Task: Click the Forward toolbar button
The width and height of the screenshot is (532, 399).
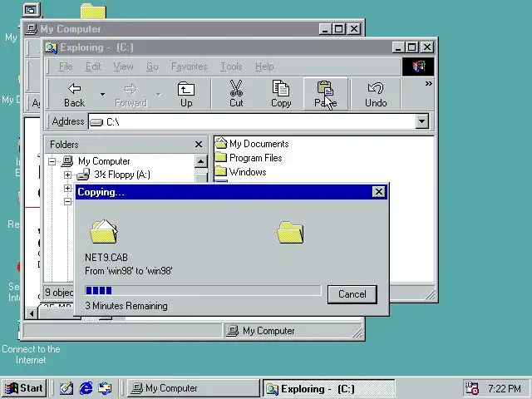Action: [x=131, y=94]
